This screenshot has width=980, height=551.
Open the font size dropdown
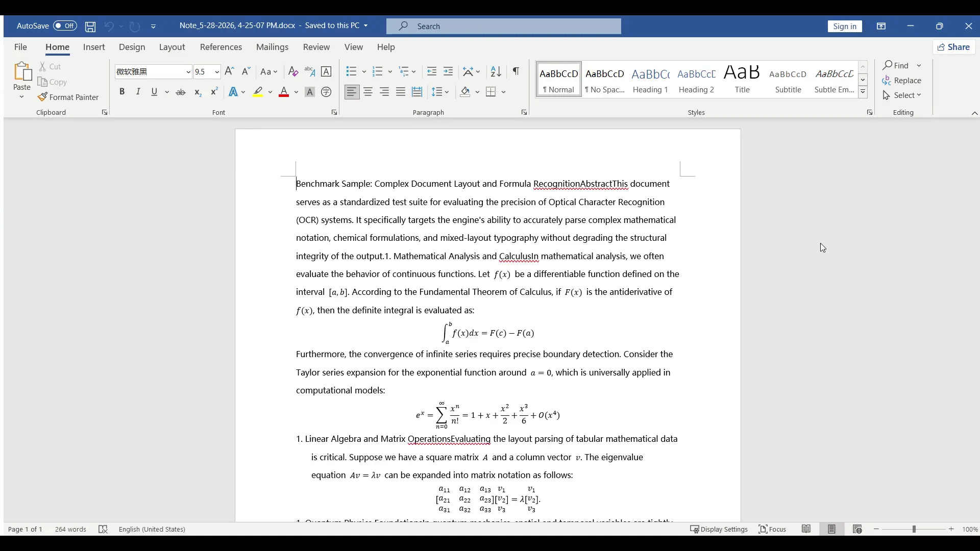(217, 72)
